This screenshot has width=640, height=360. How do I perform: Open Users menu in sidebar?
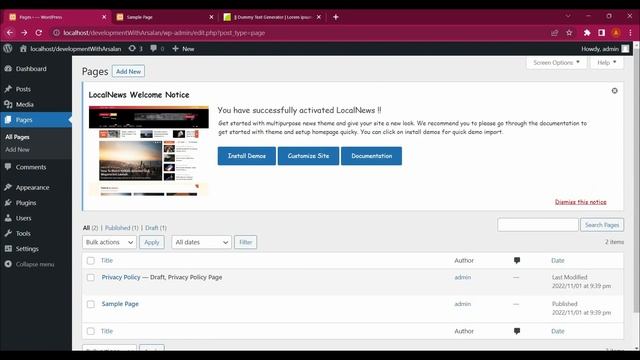pyautogui.click(x=24, y=218)
